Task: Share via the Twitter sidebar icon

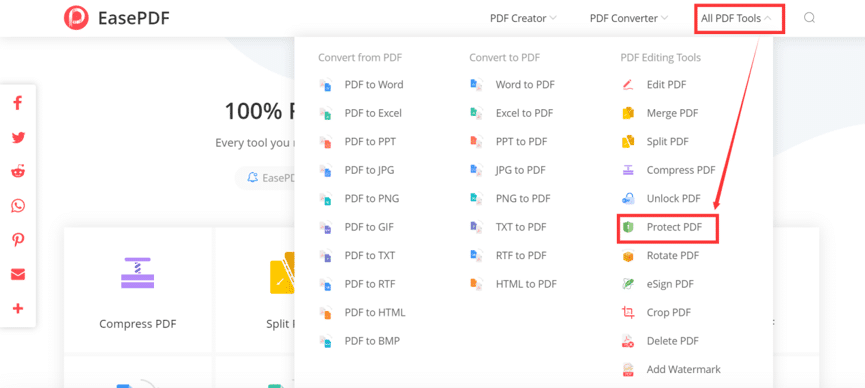Action: 18,137
